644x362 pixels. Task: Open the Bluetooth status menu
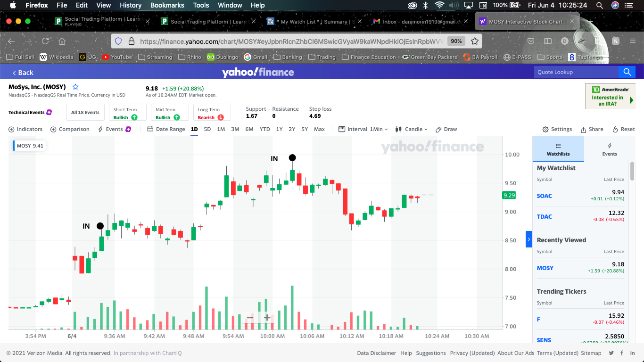pos(425,5)
